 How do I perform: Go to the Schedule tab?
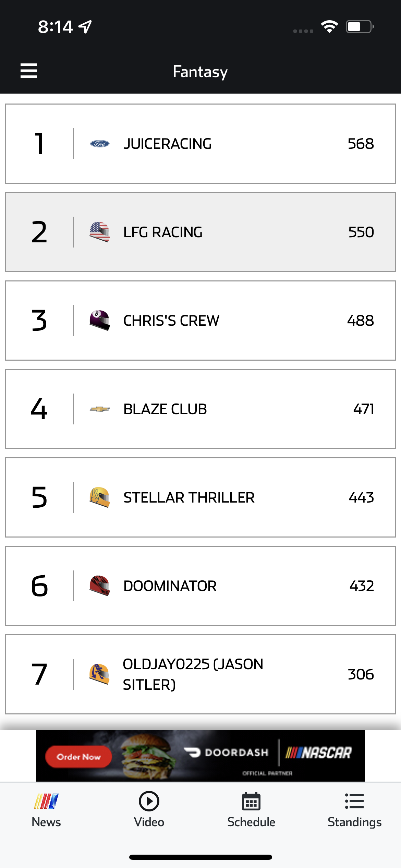(x=251, y=810)
